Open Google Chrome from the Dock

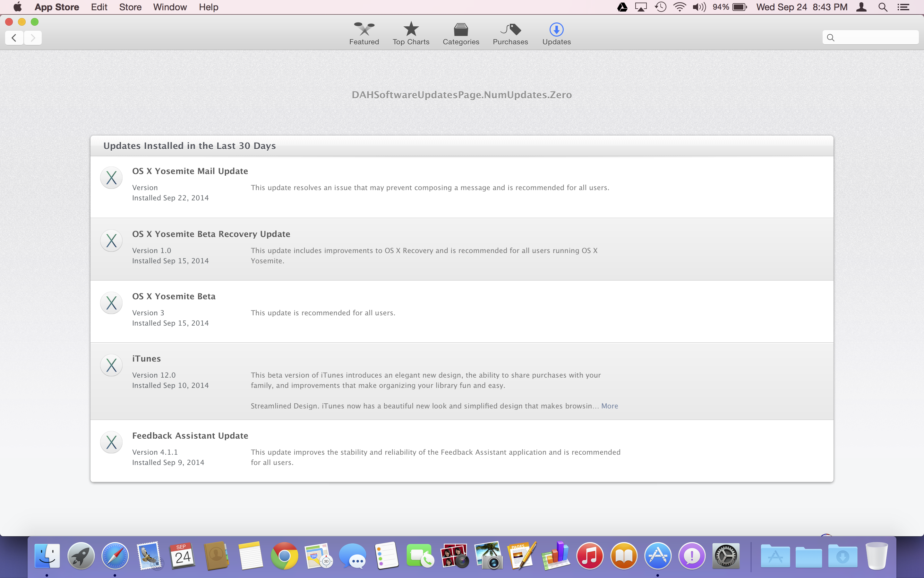point(285,556)
